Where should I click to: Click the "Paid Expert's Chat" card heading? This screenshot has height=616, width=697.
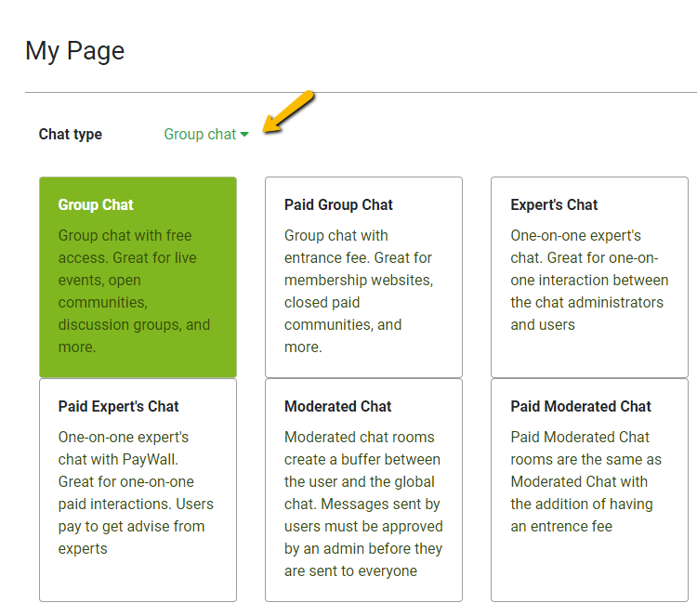118,407
